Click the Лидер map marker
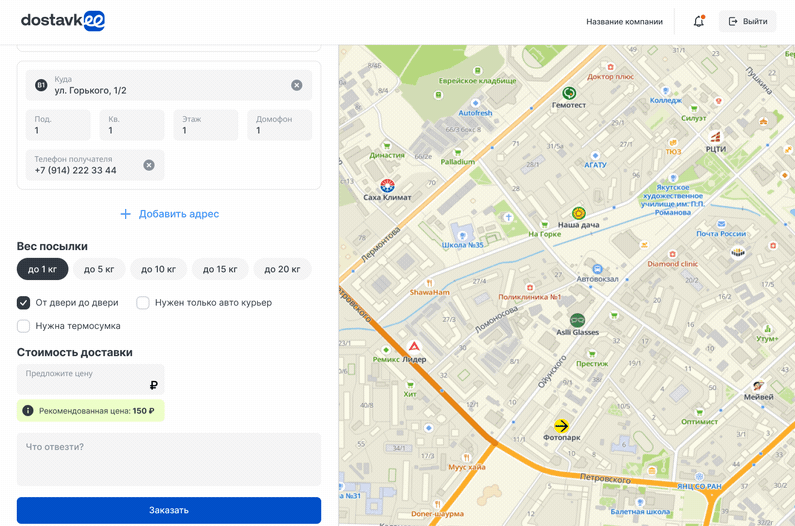This screenshot has width=795, height=526. (x=414, y=347)
